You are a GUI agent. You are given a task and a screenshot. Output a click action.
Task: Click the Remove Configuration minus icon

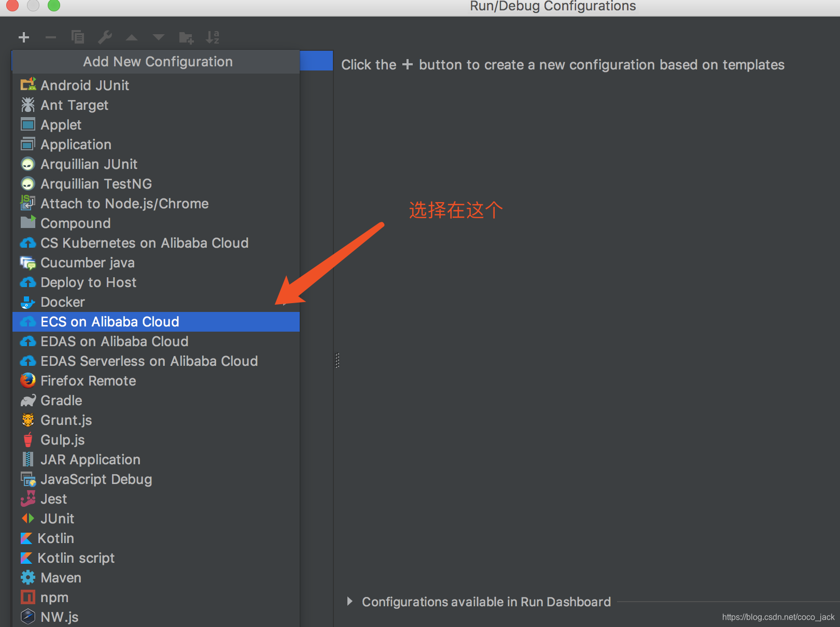pyautogui.click(x=51, y=37)
